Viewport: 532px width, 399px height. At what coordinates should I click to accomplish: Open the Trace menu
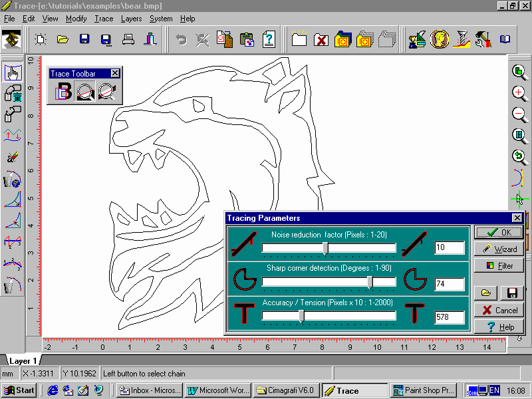104,19
